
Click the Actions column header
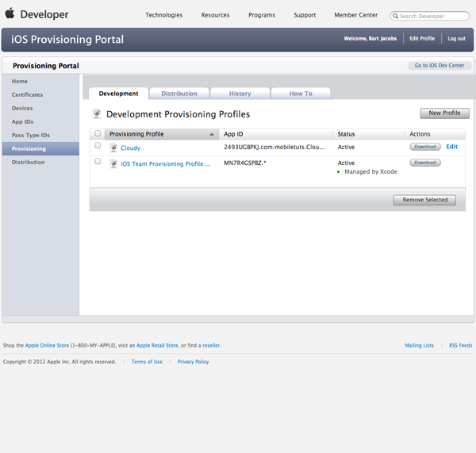420,134
